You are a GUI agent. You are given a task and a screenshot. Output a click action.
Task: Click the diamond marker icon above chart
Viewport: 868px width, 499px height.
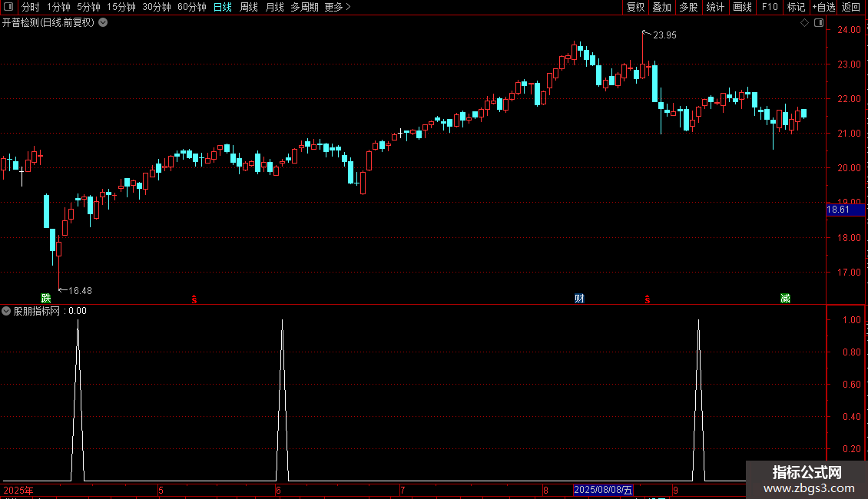coord(805,23)
